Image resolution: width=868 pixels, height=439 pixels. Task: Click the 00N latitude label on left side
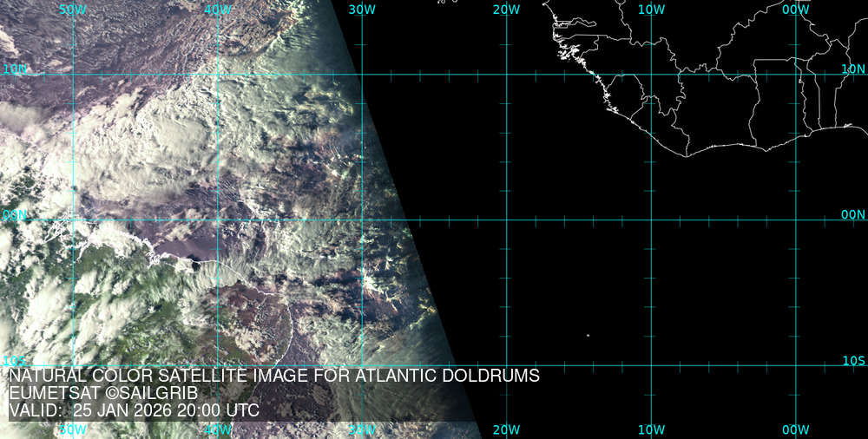click(x=15, y=214)
